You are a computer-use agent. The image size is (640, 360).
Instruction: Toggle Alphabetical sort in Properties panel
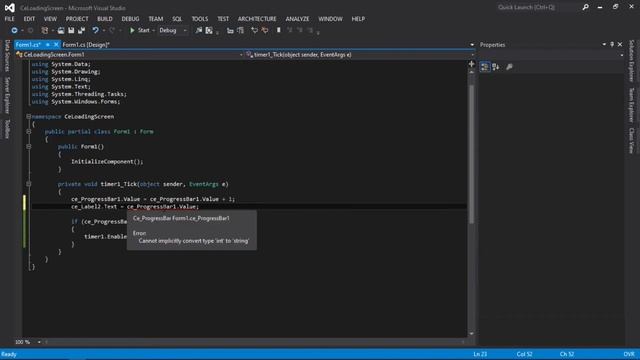coord(496,67)
